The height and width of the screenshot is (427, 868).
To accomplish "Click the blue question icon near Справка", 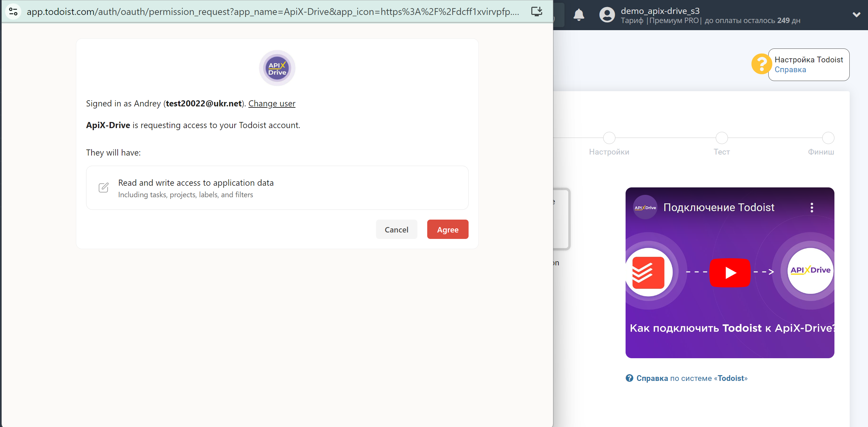I will 629,378.
